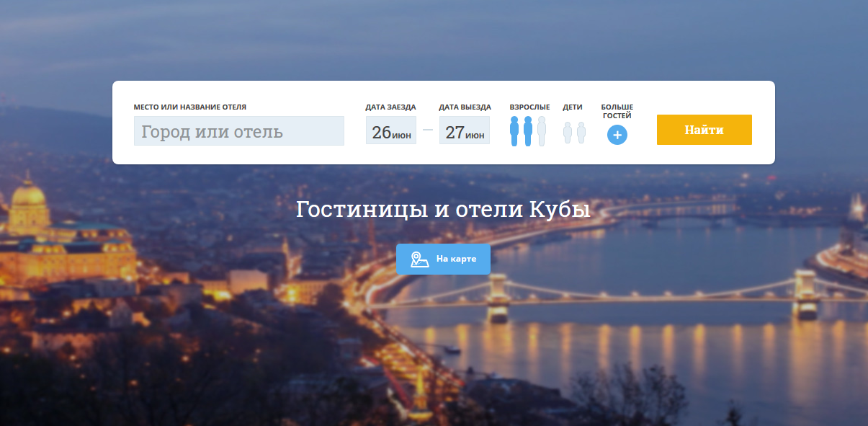Open the check-out date picker showing 27 июн
Screen dimensions: 868x426
(465, 130)
